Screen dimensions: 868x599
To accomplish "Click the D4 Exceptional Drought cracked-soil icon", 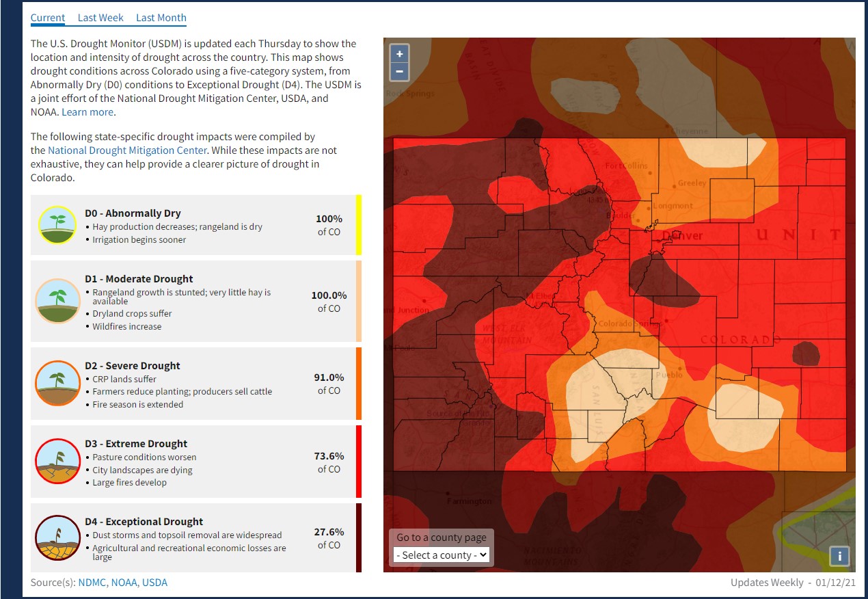I will point(57,538).
